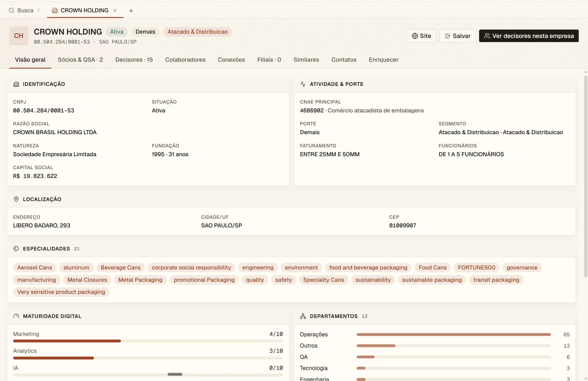Click the Localização map pin icon
The image size is (588, 381).
[16, 199]
